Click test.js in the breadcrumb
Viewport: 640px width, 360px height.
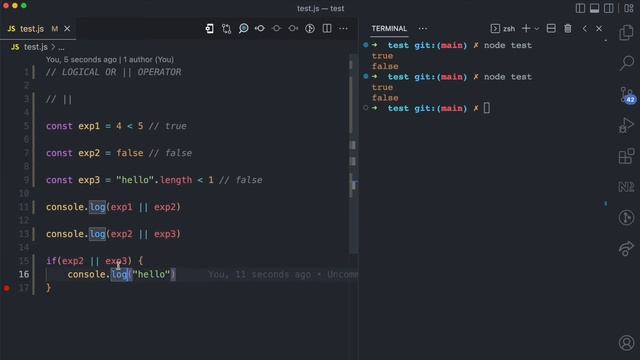36,47
